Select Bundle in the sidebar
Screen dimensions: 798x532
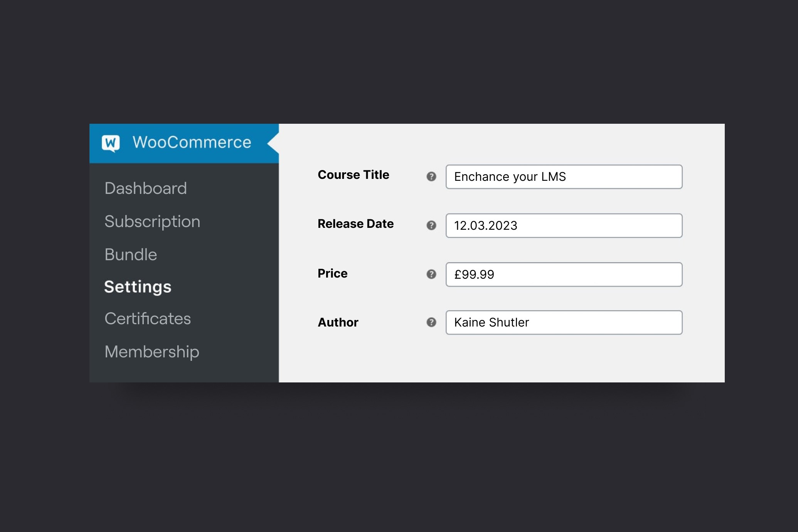pos(131,255)
